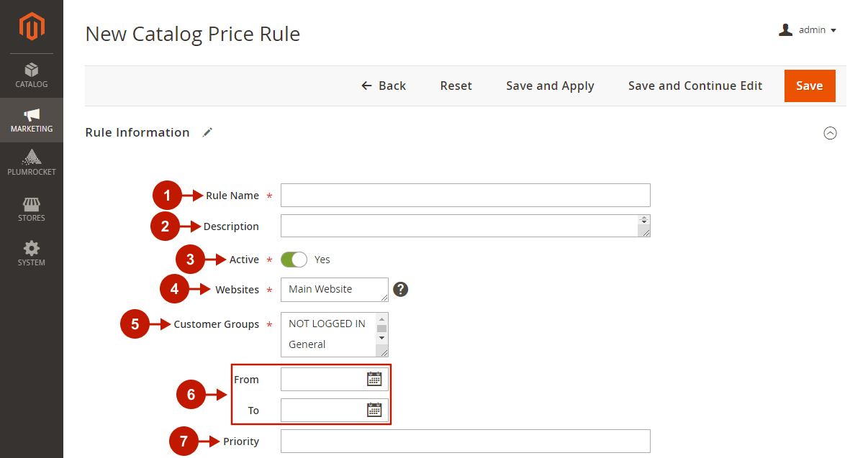Click the pencil icon beside Rule Information
This screenshot has width=868, height=458.
point(207,132)
